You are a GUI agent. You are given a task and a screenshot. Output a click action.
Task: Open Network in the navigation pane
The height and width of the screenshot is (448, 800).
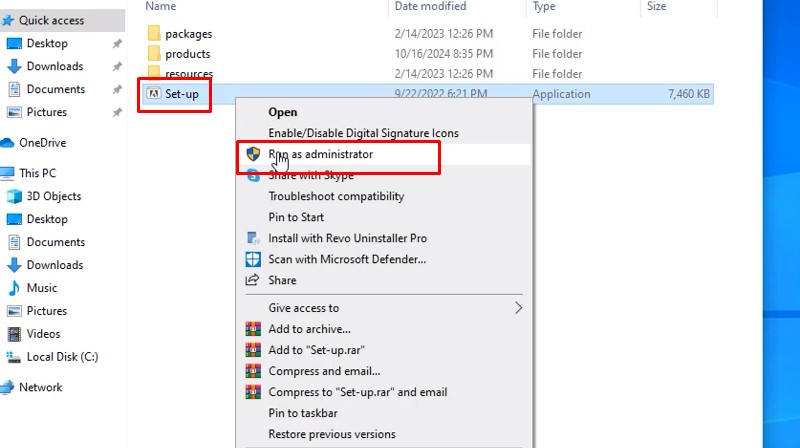click(x=40, y=387)
